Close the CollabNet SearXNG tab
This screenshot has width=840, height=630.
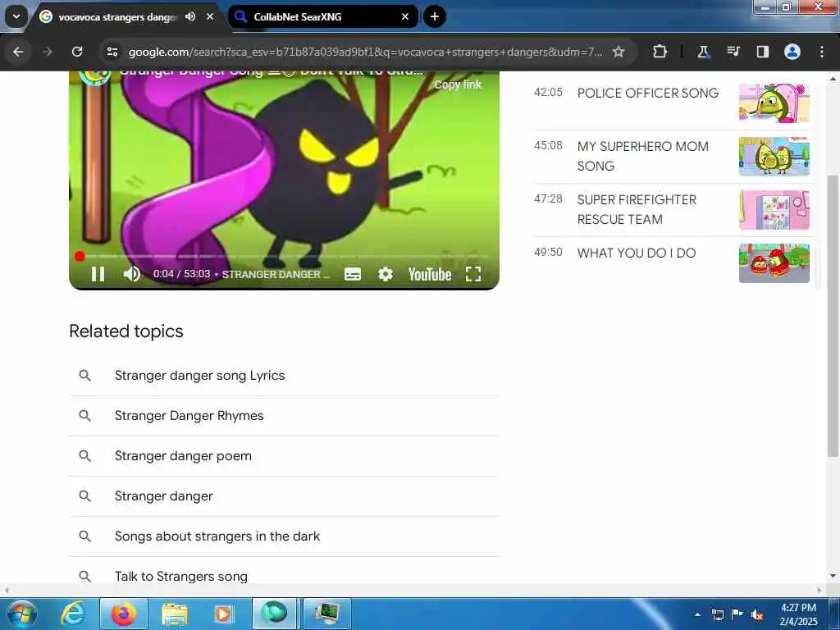pos(405,16)
